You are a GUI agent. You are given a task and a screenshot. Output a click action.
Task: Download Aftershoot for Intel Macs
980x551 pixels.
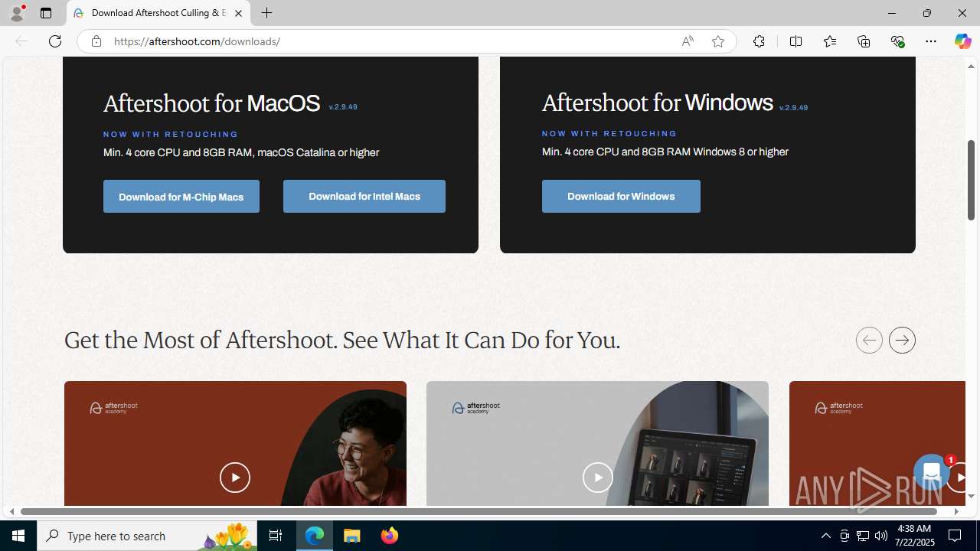tap(364, 197)
